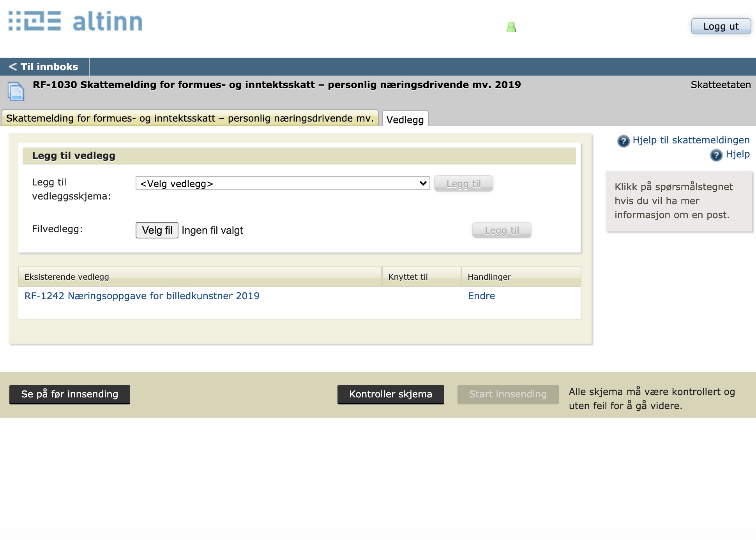Click Legg til next to vedleggsskjema dropdown
Screen dimensions: 756x540
(463, 184)
